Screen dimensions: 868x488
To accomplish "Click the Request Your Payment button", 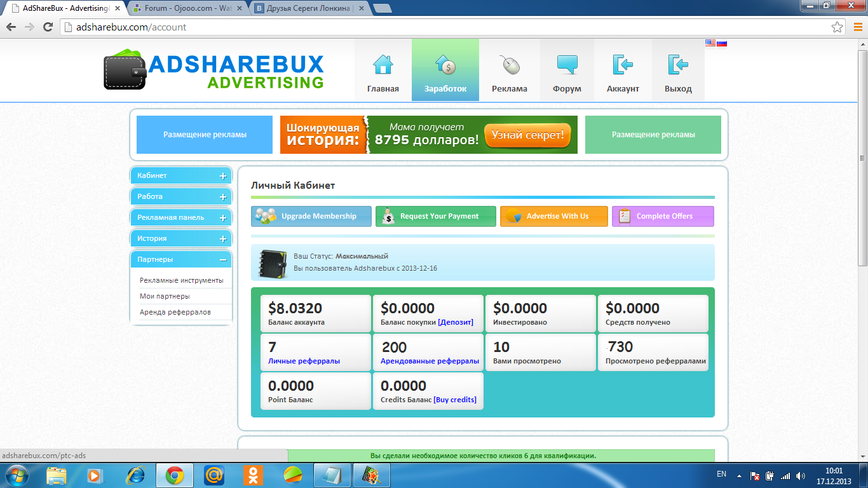I will point(436,217).
